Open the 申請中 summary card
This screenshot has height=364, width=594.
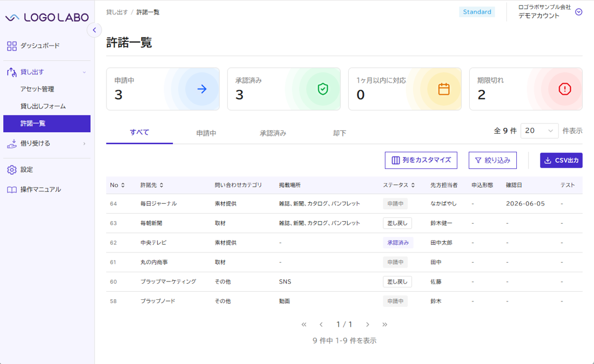coord(163,89)
